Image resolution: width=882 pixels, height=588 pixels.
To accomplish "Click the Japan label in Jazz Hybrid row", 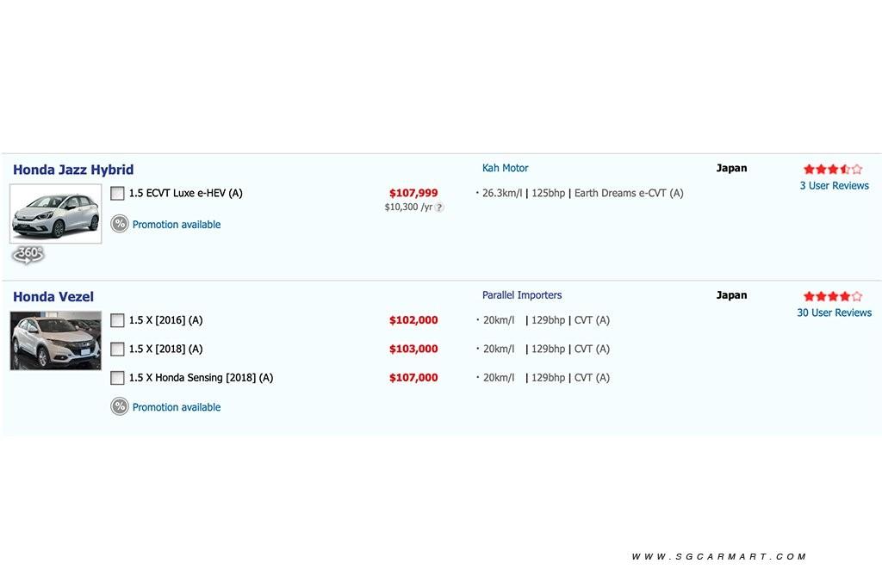I will 731,168.
